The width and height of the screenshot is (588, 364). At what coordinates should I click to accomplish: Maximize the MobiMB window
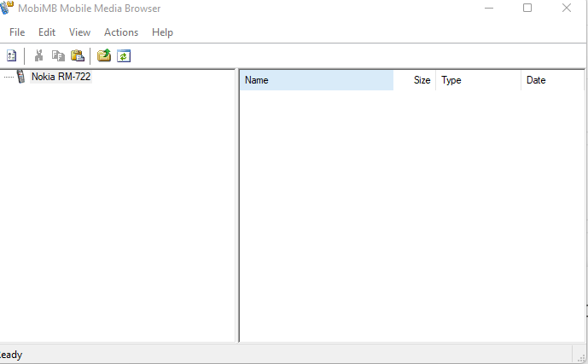pos(527,8)
